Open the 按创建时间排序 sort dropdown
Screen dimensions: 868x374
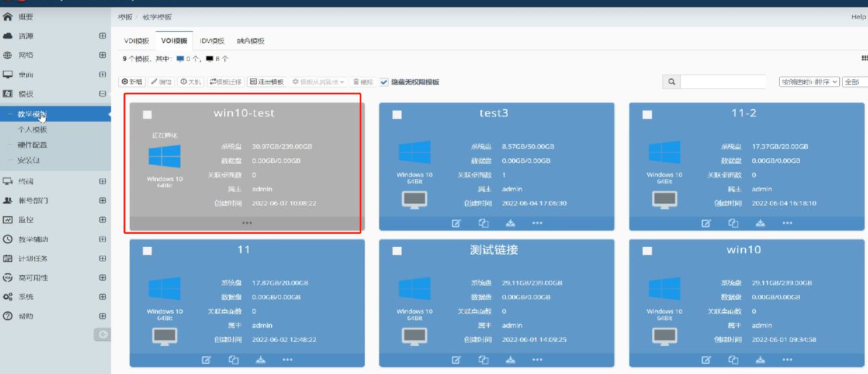pyautogui.click(x=809, y=82)
